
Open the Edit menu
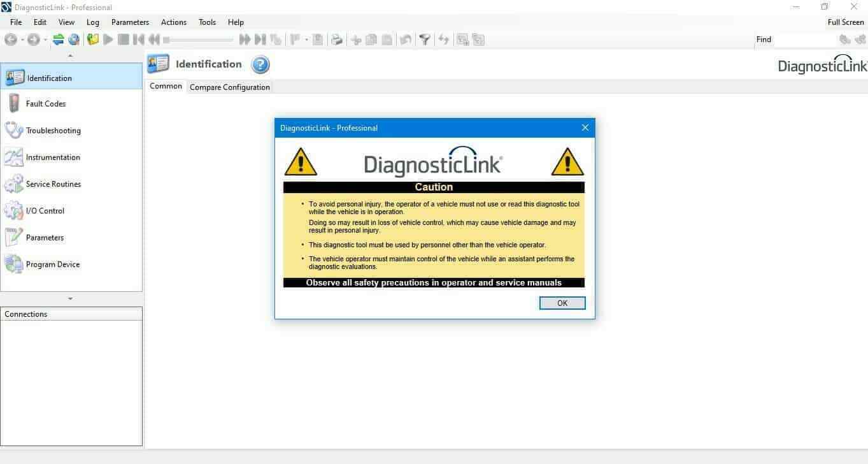point(40,22)
